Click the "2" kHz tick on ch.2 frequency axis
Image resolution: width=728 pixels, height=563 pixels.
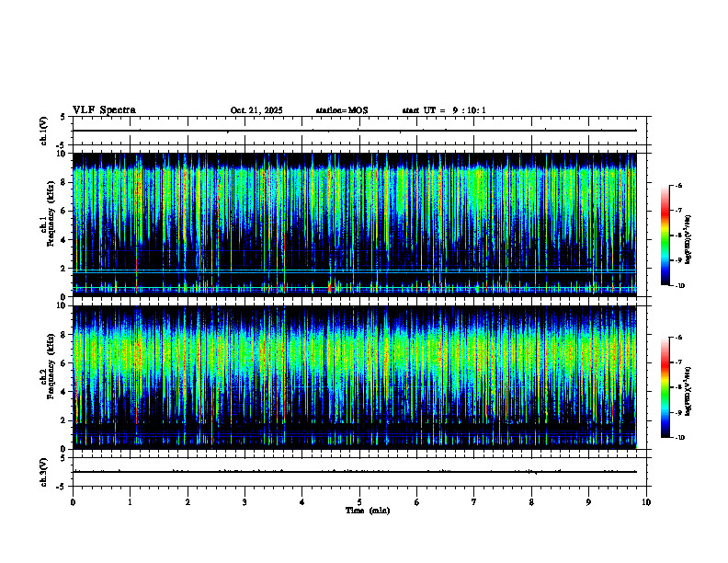pyautogui.click(x=64, y=420)
